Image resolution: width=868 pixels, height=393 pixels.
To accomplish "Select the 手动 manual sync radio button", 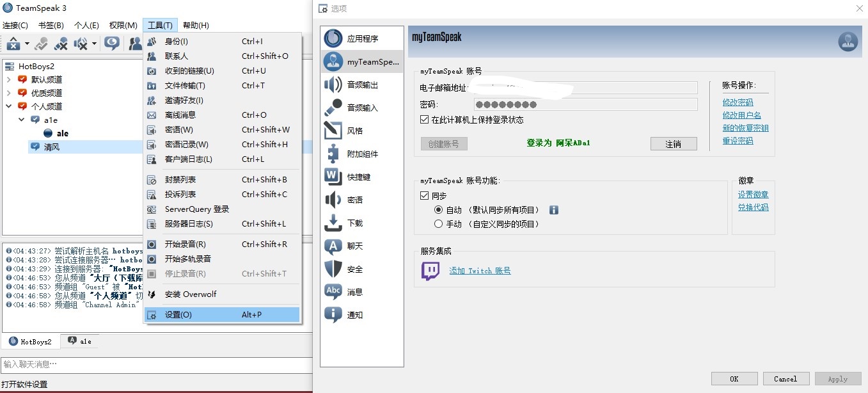I will point(438,224).
